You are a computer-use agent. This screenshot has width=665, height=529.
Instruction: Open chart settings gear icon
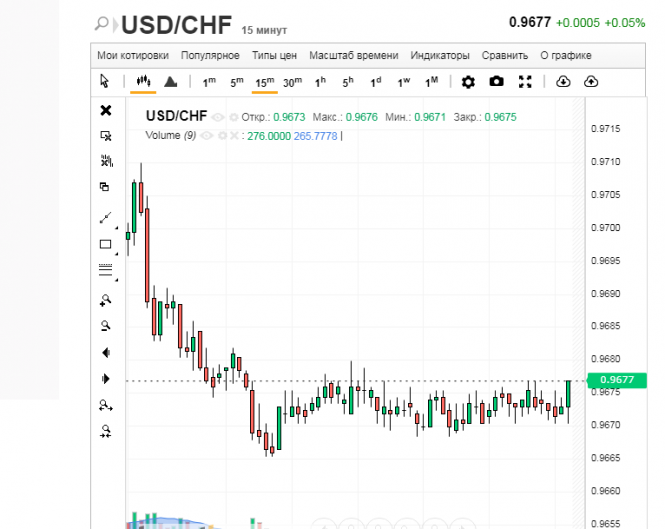[x=468, y=82]
